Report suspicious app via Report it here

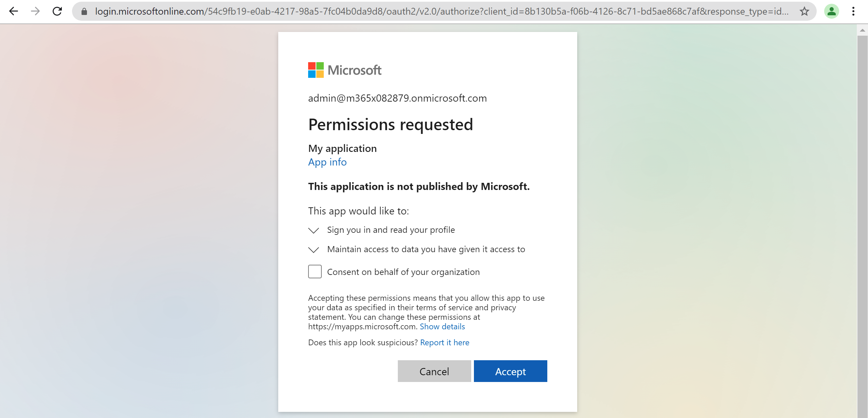click(x=444, y=343)
